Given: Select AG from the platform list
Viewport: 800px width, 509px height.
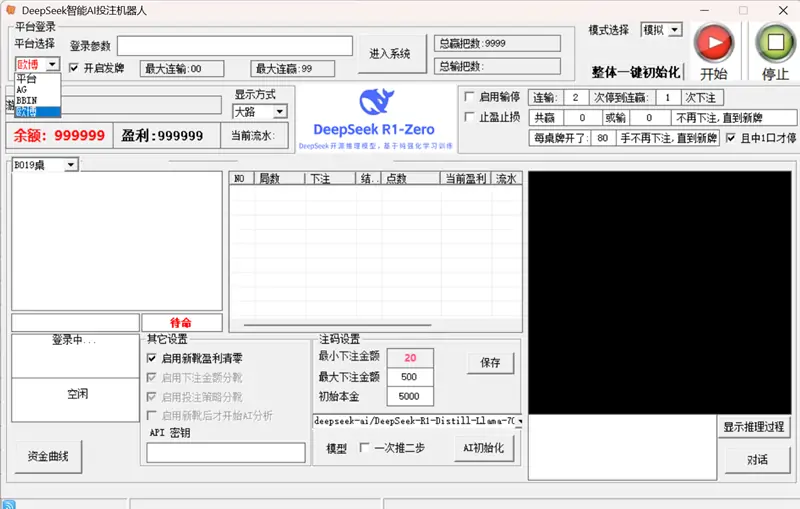Looking at the screenshot, I should click(22, 89).
